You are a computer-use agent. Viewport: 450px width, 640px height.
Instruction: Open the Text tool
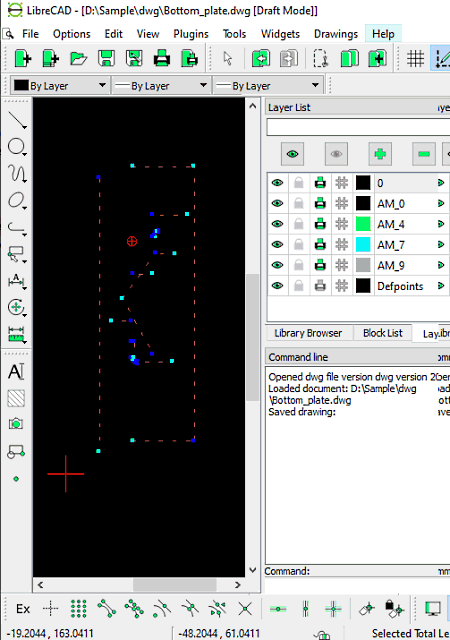(16, 371)
